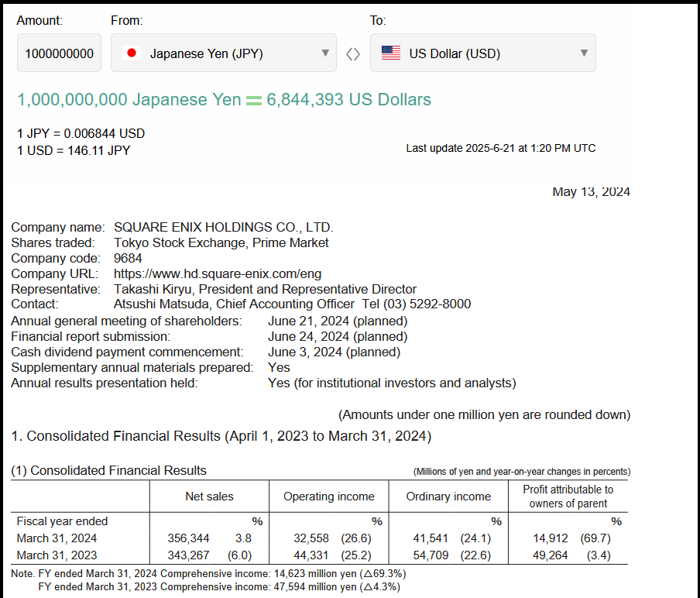Click 'June 21, 2024 (planned)' meeting date
This screenshot has width=700, height=598.
tap(338, 321)
